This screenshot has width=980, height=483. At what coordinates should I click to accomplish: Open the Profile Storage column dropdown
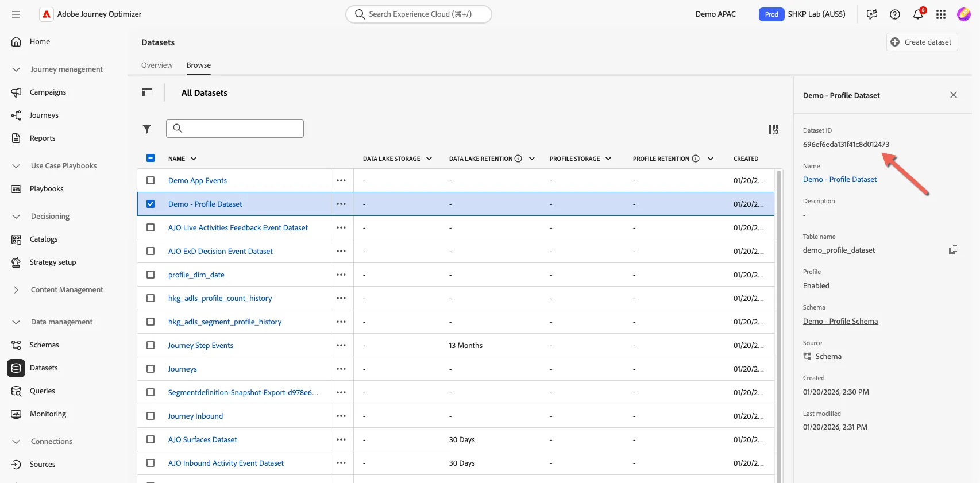608,159
